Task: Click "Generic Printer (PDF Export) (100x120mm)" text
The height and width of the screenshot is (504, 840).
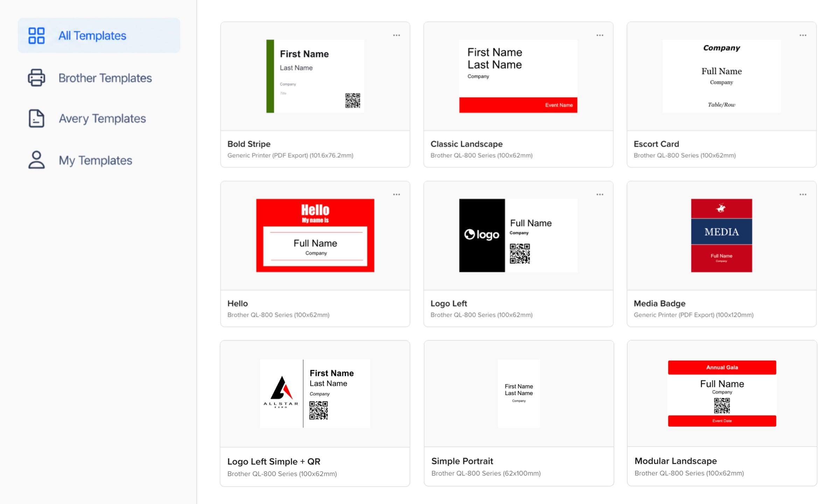Action: pyautogui.click(x=693, y=315)
